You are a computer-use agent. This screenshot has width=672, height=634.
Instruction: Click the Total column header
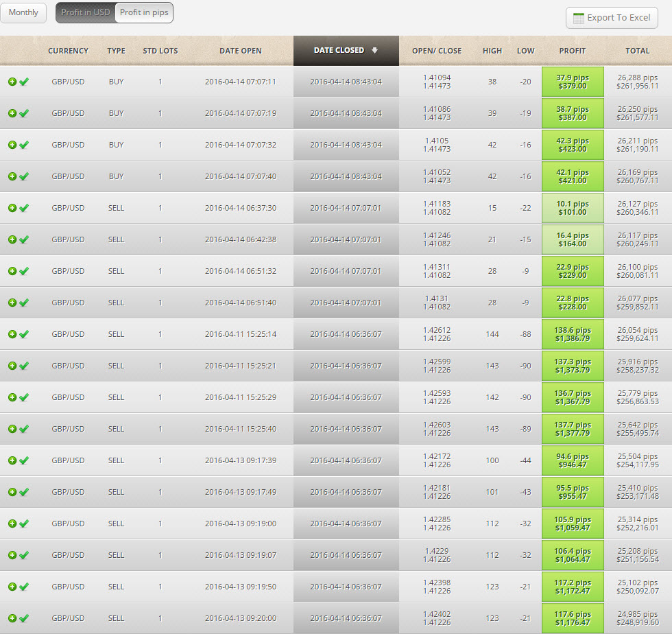point(637,51)
